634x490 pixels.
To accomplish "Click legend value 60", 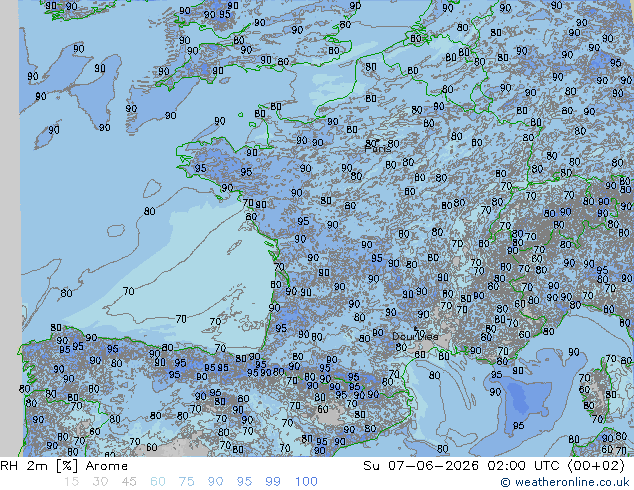I will [158, 482].
